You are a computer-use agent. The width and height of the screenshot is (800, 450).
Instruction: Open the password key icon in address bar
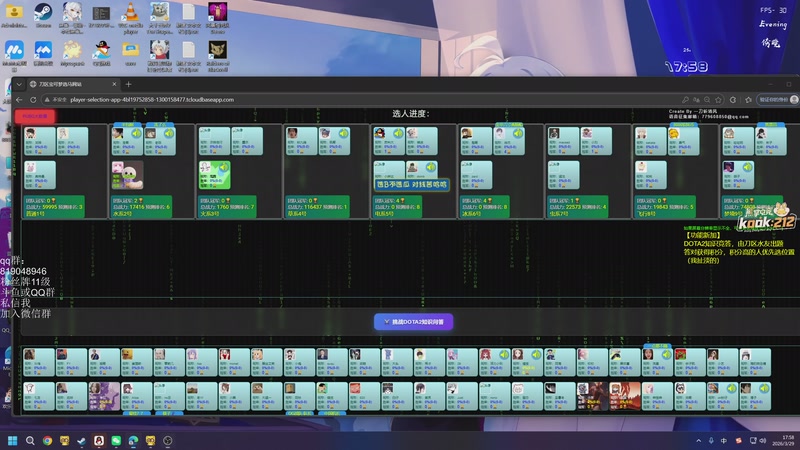[685, 99]
